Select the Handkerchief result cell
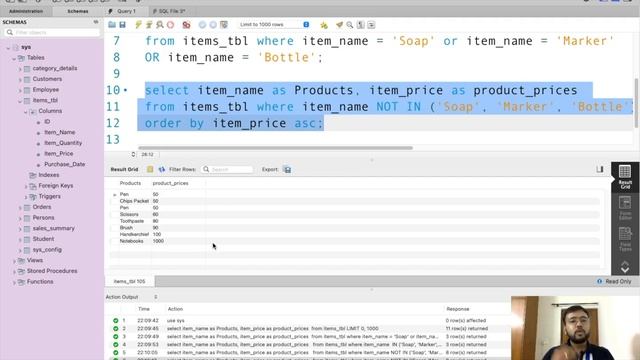 click(134, 234)
